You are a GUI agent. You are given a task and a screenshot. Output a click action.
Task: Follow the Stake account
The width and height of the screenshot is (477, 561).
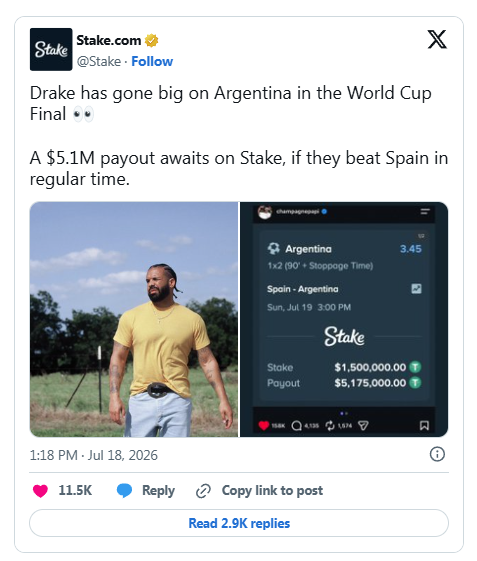click(x=152, y=62)
